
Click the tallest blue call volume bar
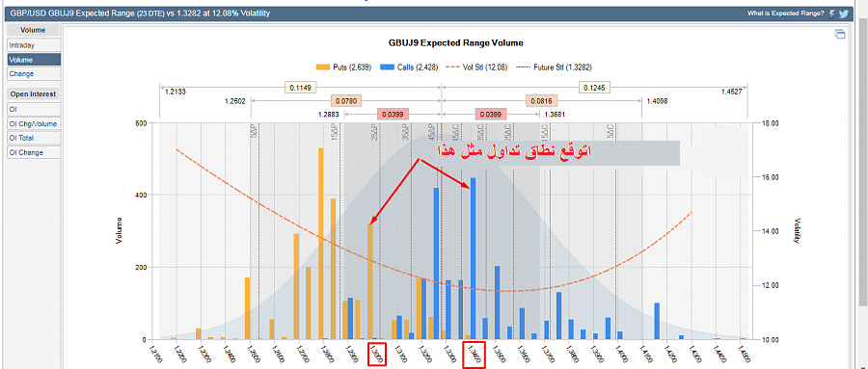tap(473, 258)
